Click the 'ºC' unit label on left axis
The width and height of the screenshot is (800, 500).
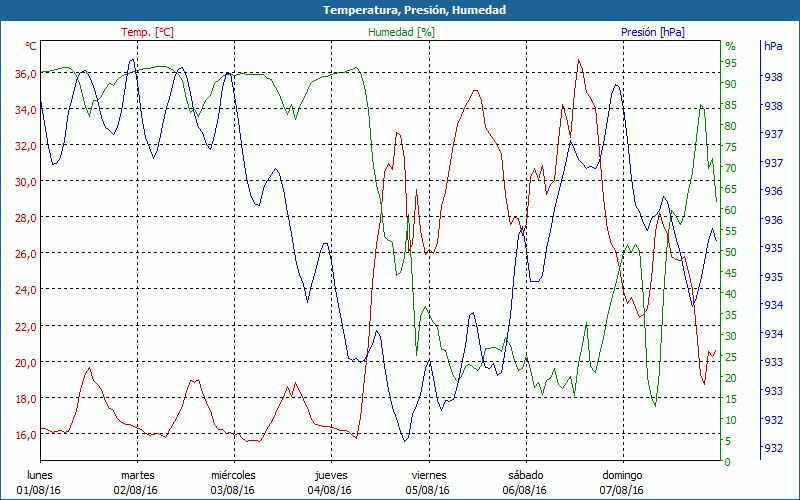[x=31, y=46]
